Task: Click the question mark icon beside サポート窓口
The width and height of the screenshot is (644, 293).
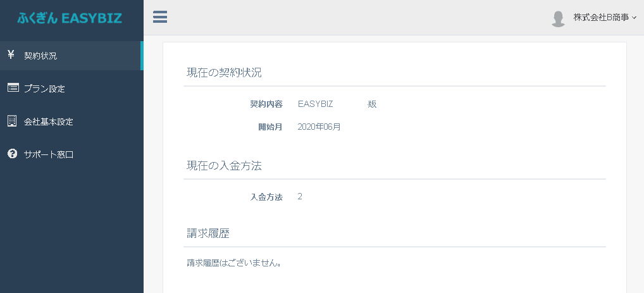Action: [12, 154]
